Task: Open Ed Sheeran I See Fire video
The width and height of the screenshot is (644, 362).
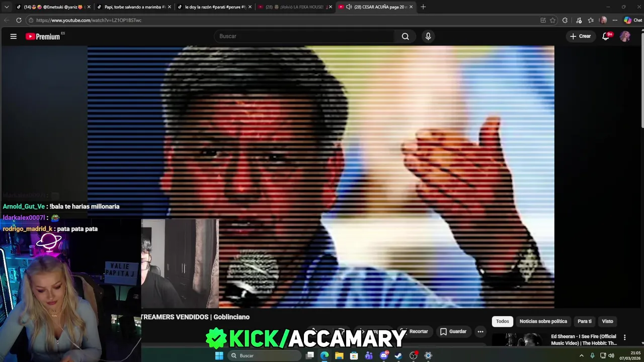Action: (584, 340)
